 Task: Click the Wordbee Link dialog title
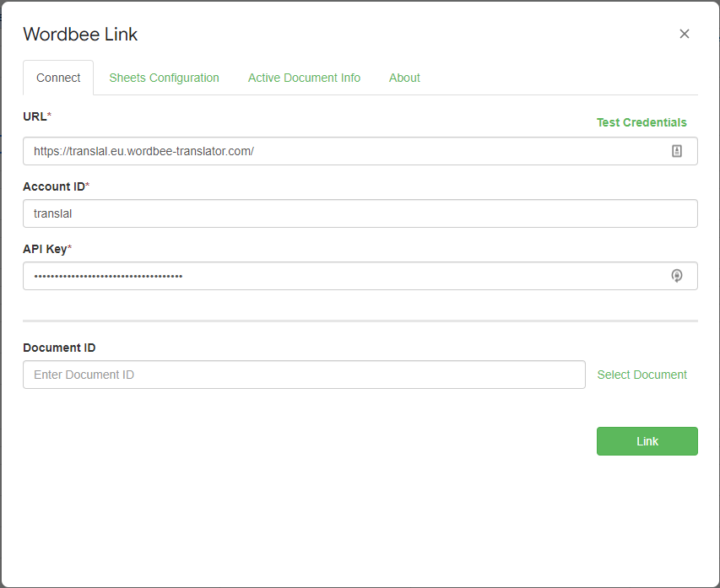click(80, 35)
